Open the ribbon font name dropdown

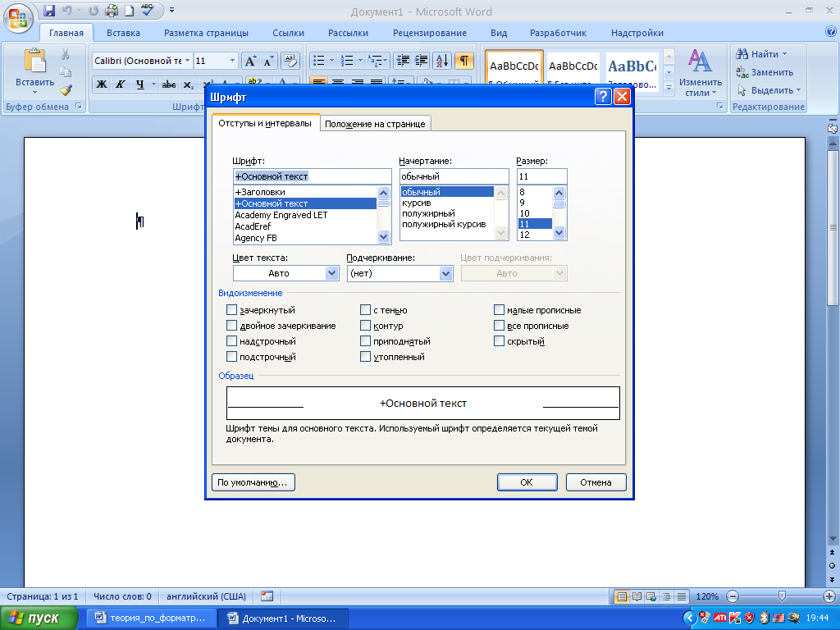pos(187,61)
